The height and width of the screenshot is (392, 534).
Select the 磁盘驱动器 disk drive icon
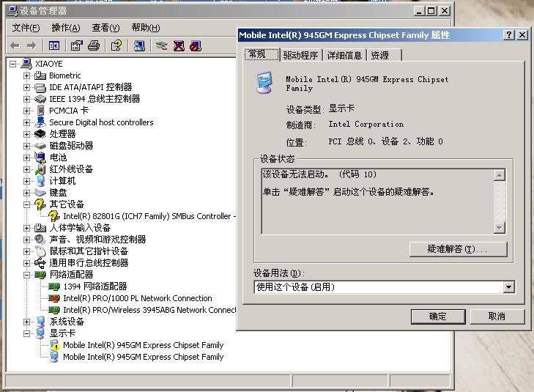(x=40, y=146)
